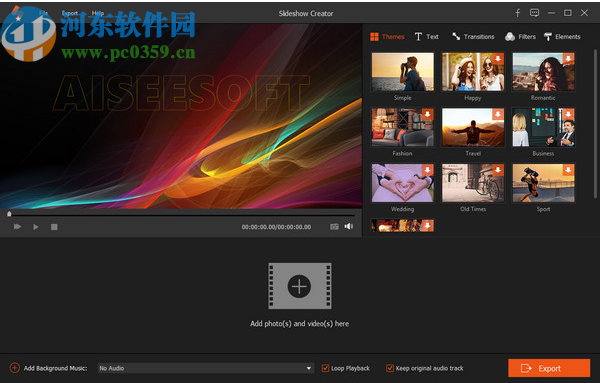Select the Romantic theme thumbnail
This screenshot has height=383, width=601.
click(x=543, y=72)
